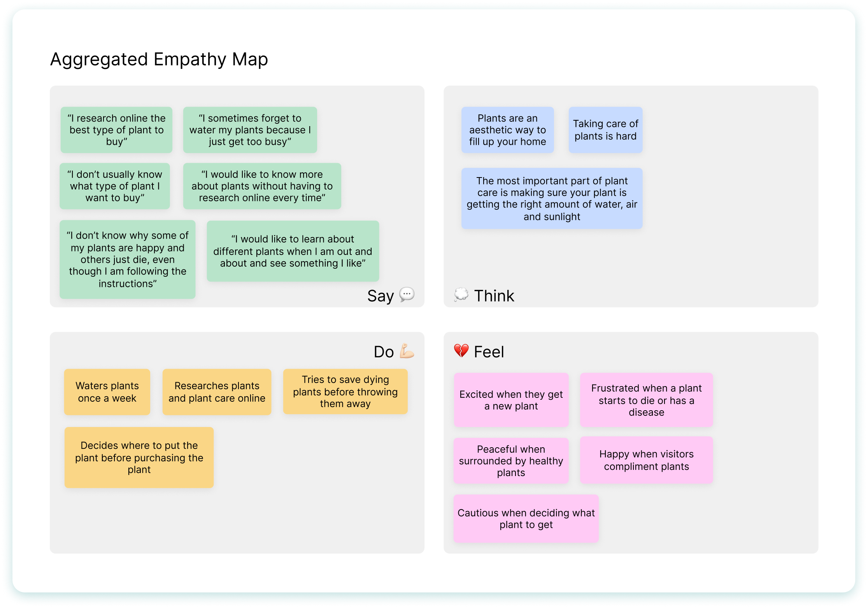Click the broken heart icon beside Feel
The width and height of the screenshot is (868, 608).
461,351
